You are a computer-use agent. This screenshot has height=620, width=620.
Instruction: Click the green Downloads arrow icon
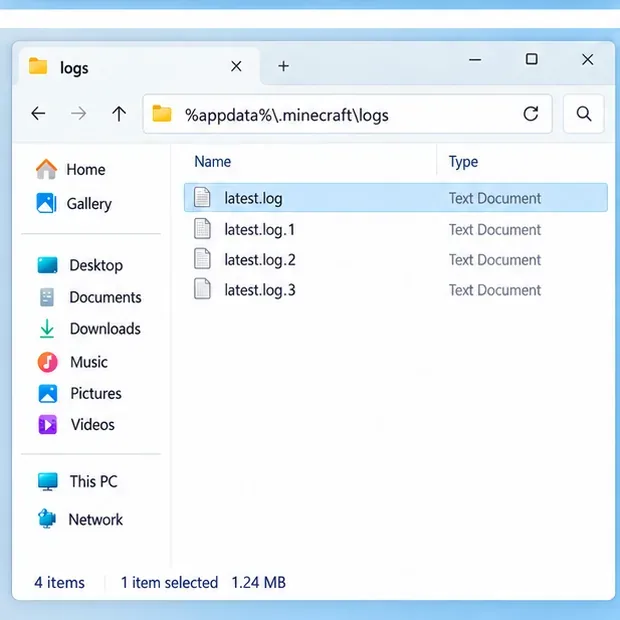point(47,329)
